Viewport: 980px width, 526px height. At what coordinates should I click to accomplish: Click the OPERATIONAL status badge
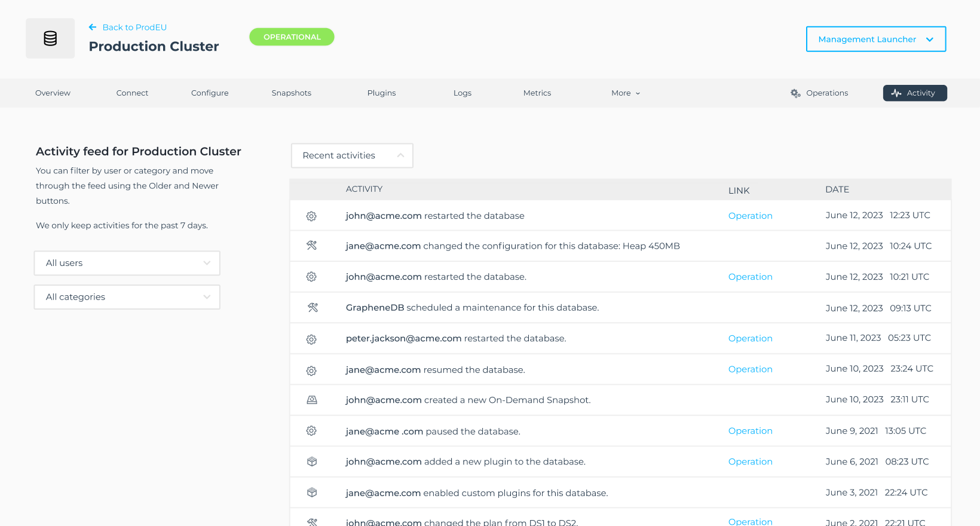292,37
